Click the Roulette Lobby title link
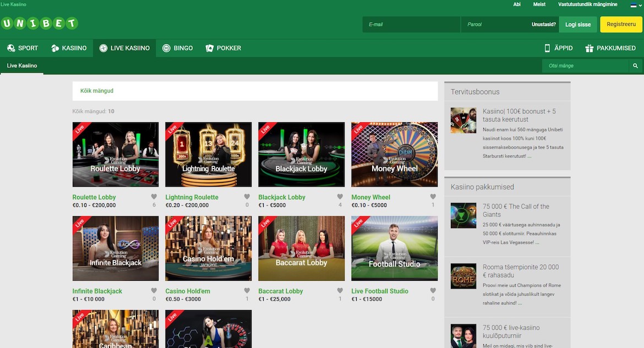The height and width of the screenshot is (348, 644). point(94,197)
